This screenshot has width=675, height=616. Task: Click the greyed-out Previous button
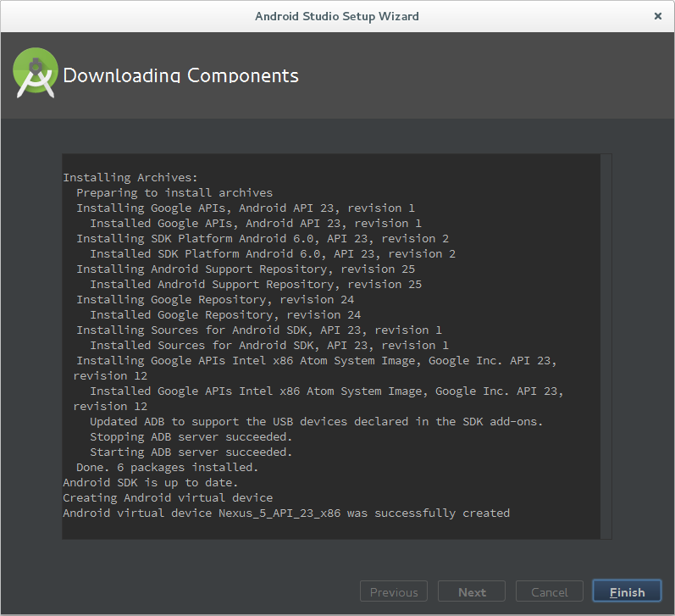tap(394, 591)
